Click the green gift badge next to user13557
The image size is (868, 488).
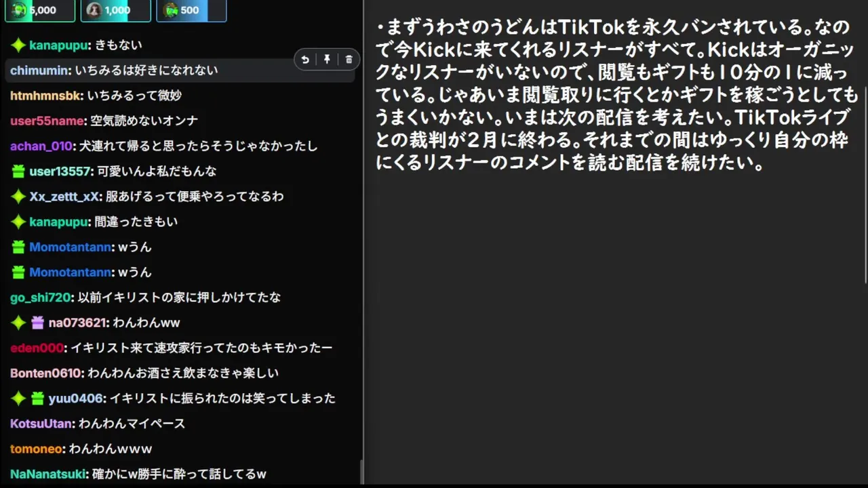(x=18, y=171)
